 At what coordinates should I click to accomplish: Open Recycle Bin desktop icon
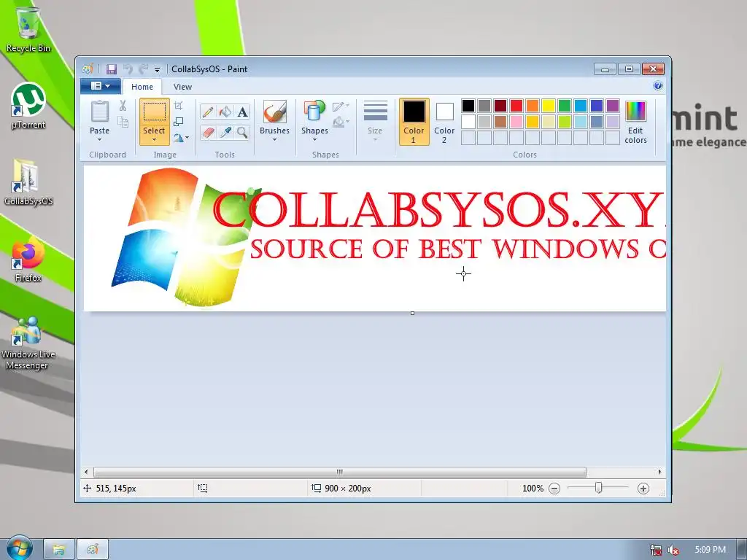point(28,29)
